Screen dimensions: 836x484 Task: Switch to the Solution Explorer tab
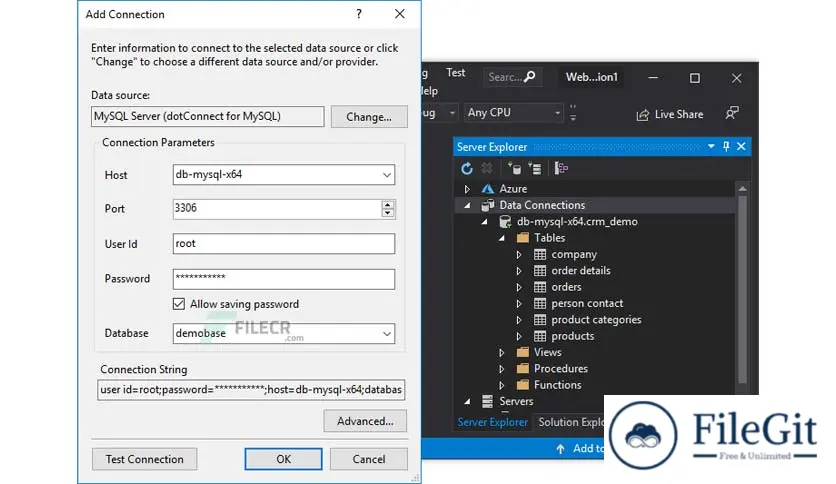(570, 422)
